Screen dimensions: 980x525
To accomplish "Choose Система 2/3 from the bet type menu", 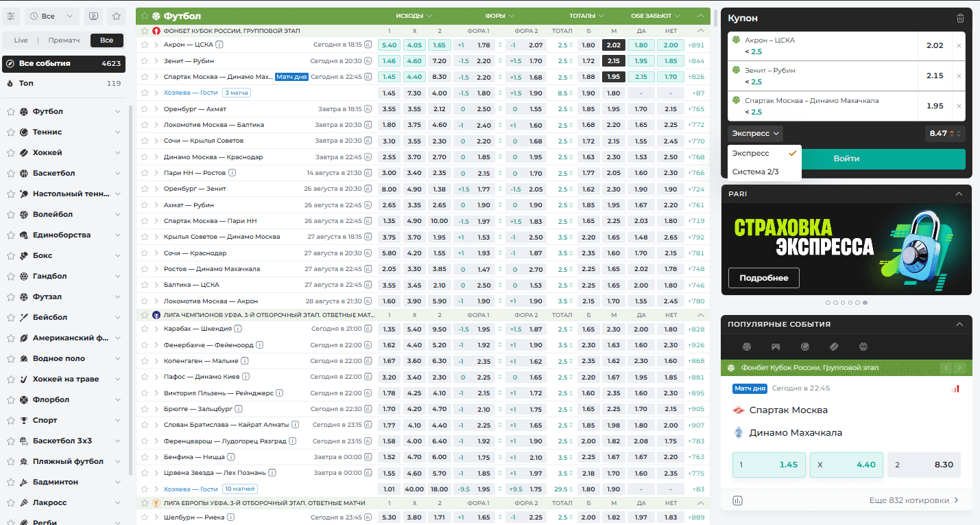I will click(755, 172).
